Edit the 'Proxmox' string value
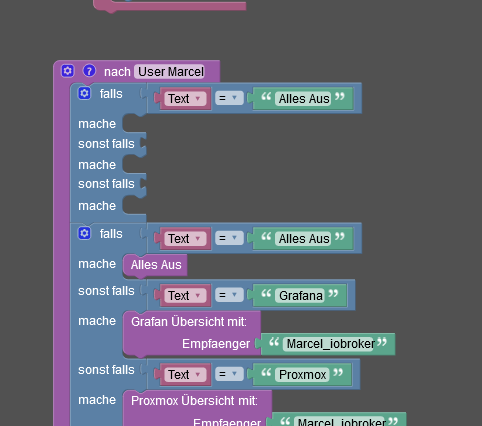482x426 pixels. coord(302,375)
